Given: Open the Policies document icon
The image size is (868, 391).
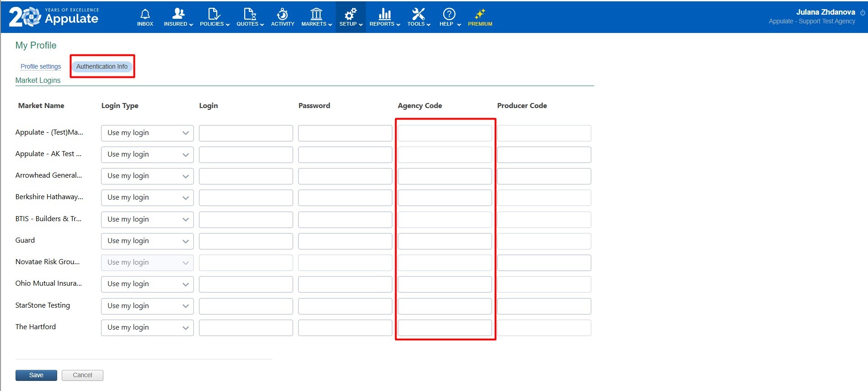Looking at the screenshot, I should [x=214, y=14].
